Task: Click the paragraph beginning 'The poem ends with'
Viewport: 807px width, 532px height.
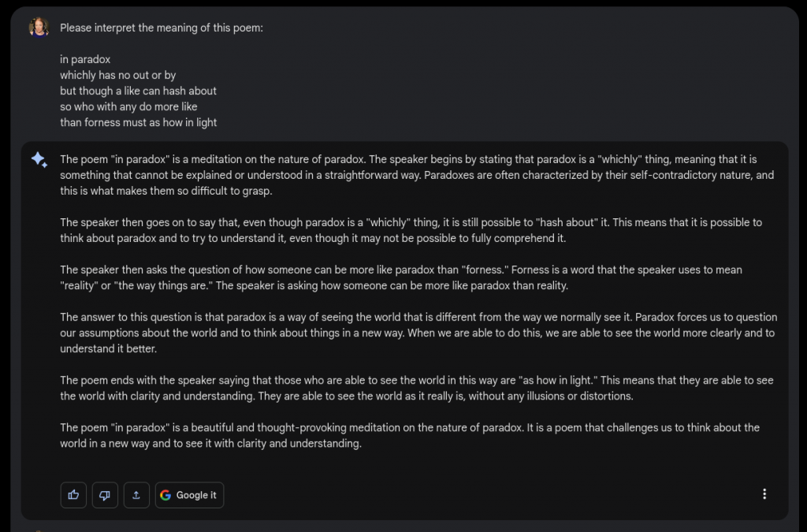Action: pos(417,388)
